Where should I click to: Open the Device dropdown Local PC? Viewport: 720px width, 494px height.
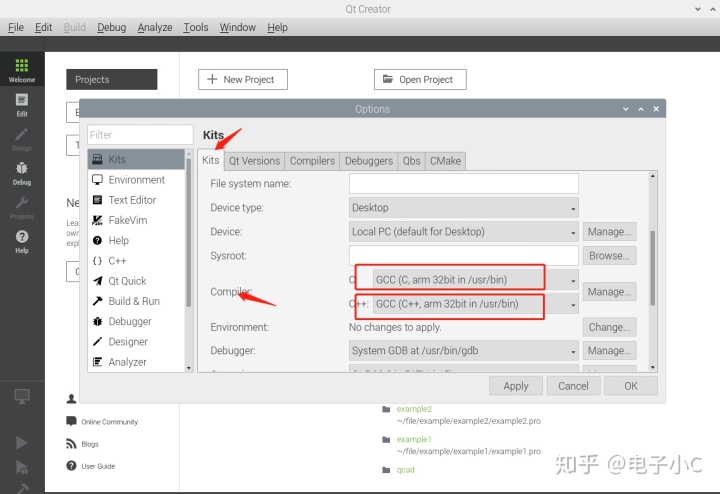[x=463, y=231]
